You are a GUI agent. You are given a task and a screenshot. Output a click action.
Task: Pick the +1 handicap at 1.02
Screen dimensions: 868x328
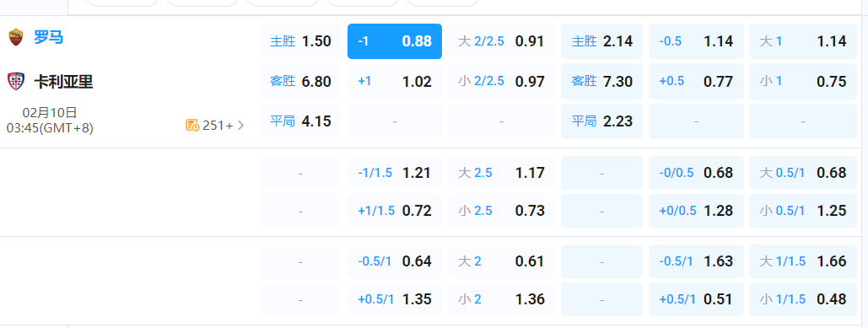[395, 81]
